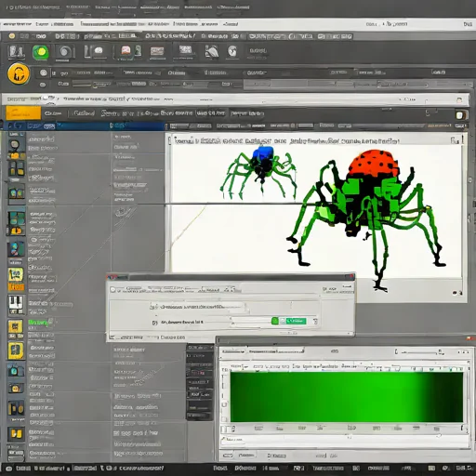This screenshot has width=476, height=476.
Task: Click the bright green circle toolbar icon
Action: coord(41,52)
